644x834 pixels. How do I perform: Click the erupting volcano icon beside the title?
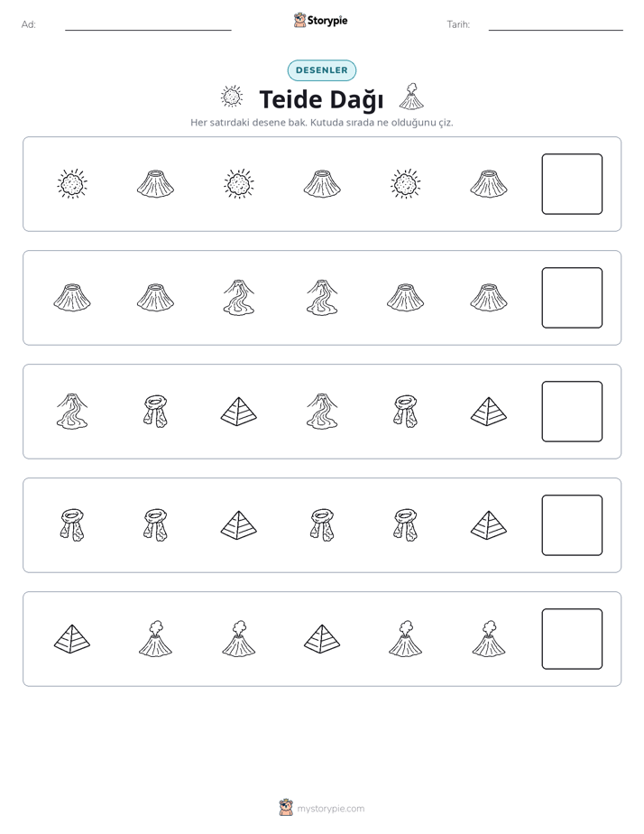tap(411, 97)
